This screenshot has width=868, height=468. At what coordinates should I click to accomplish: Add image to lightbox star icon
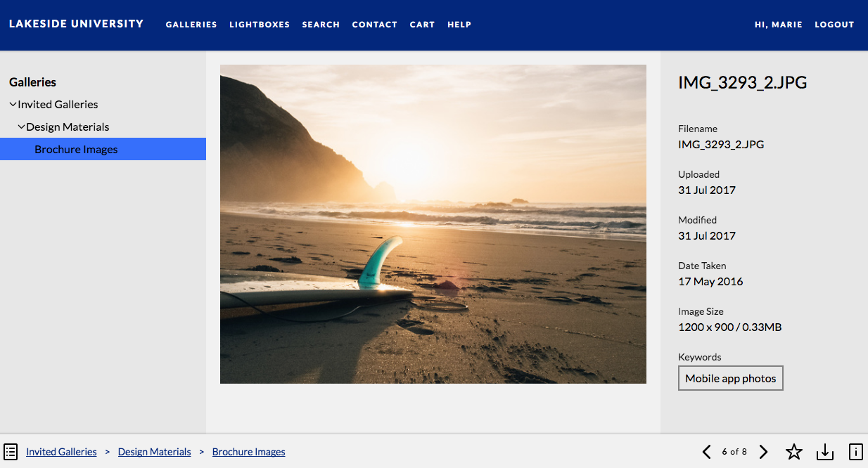[794, 452]
